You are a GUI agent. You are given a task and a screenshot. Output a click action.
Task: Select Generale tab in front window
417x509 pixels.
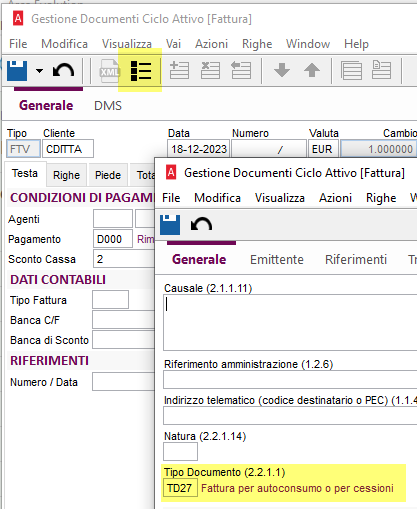pos(199,260)
